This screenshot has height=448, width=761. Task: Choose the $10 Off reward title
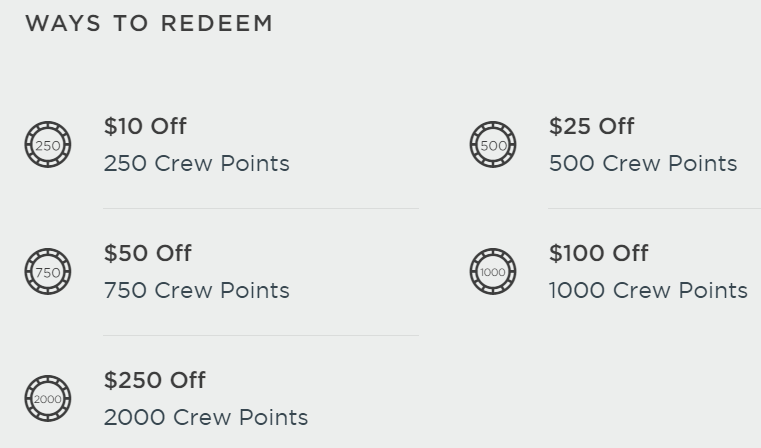click(145, 126)
